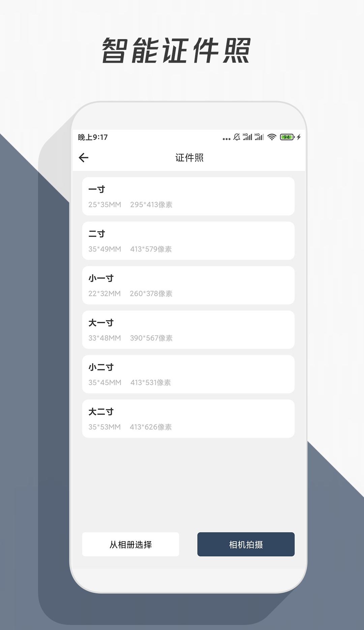Tap the 从相册选择 button

[131, 544]
